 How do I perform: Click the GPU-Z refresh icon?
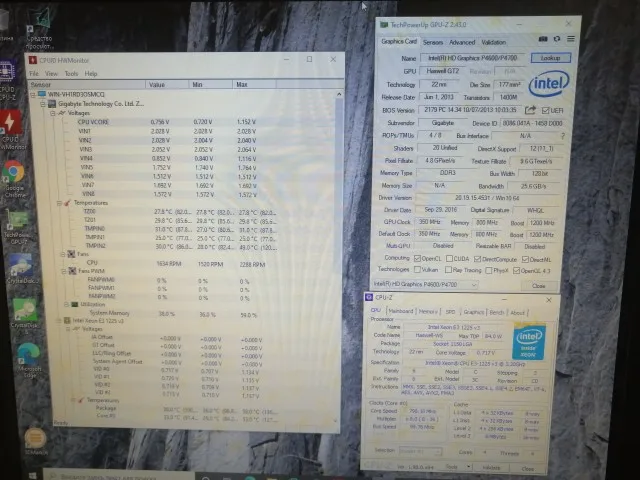557,39
